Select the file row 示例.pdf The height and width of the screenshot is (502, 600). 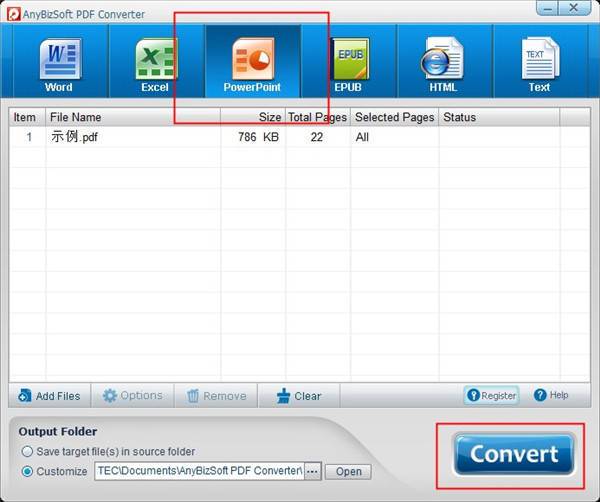coord(299,137)
